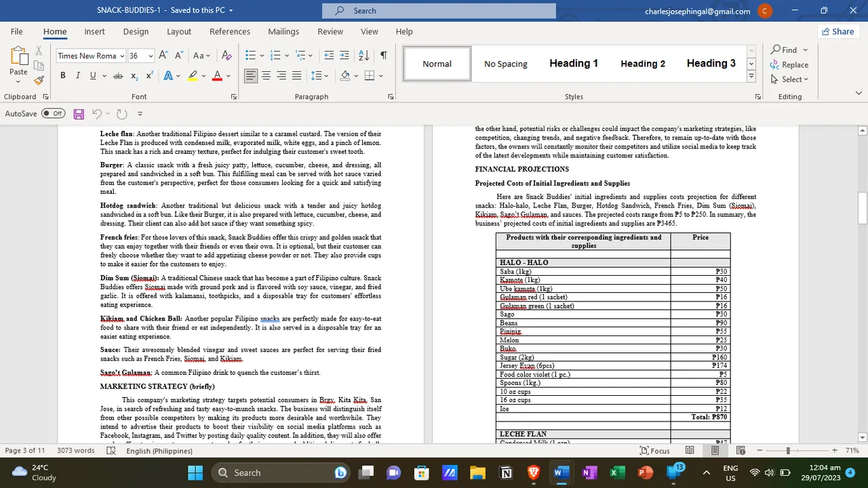
Task: Click Replace in Editing group
Action: (x=789, y=64)
